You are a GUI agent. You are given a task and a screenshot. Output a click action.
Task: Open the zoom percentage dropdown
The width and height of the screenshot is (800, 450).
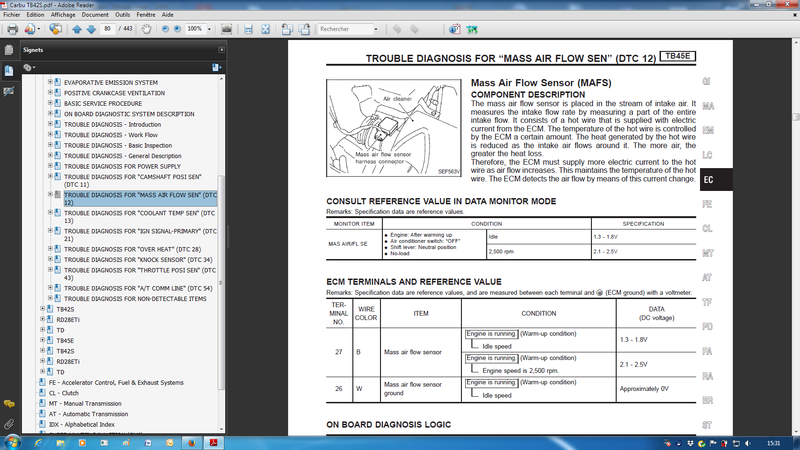tap(208, 29)
